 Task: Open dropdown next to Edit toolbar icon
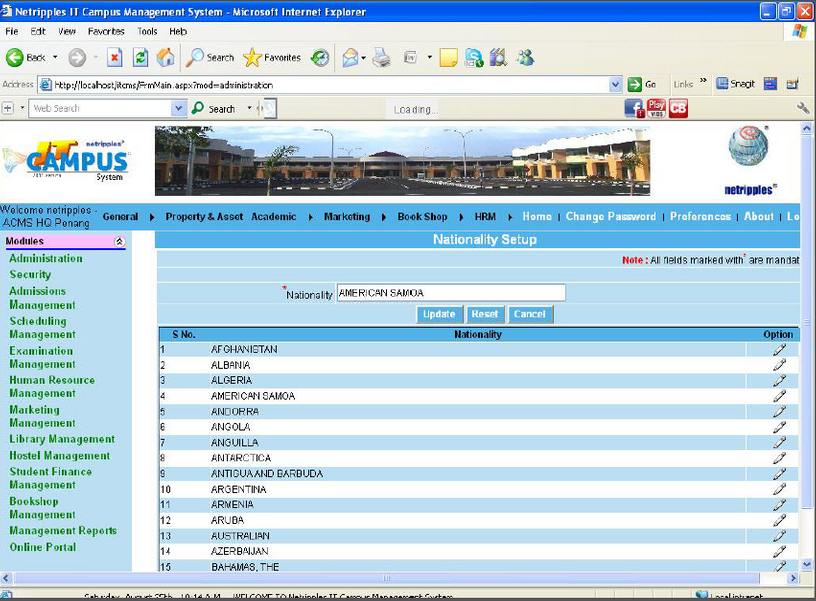pos(429,57)
